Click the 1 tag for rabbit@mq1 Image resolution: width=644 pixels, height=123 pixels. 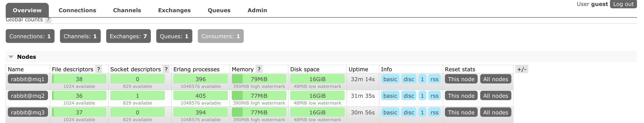422,79
